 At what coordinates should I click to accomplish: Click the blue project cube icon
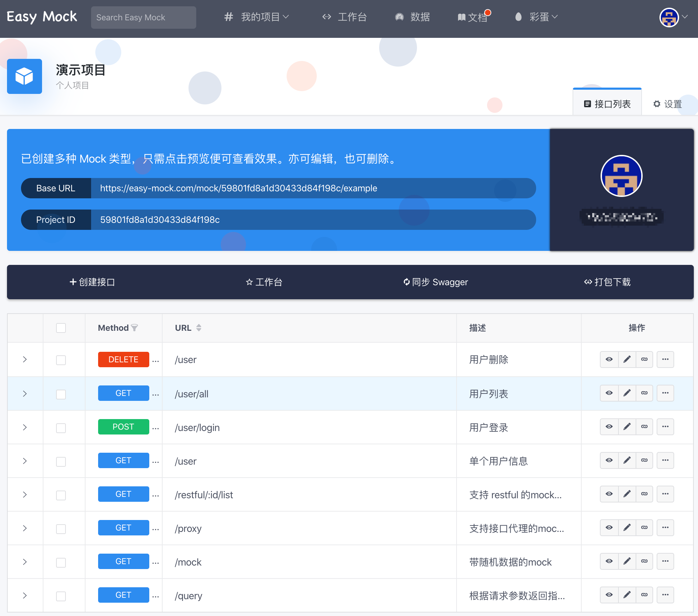click(25, 76)
